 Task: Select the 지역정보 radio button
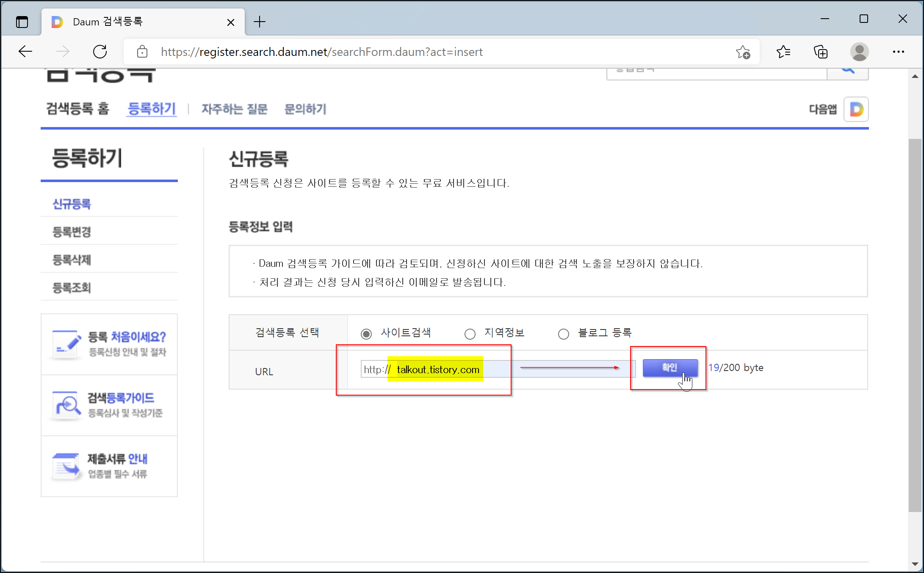click(x=470, y=334)
